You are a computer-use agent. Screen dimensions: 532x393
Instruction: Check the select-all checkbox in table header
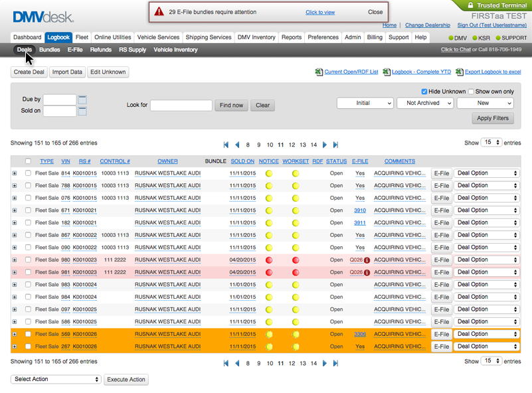coord(28,161)
